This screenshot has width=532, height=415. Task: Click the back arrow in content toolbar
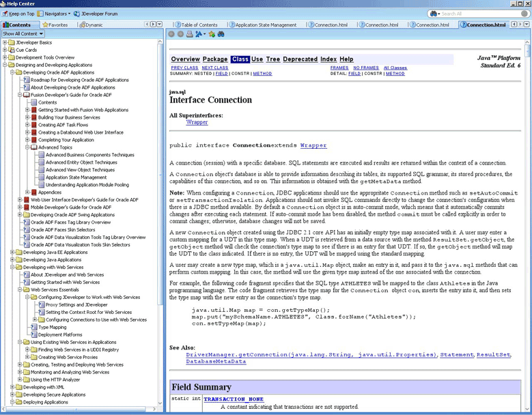171,33
